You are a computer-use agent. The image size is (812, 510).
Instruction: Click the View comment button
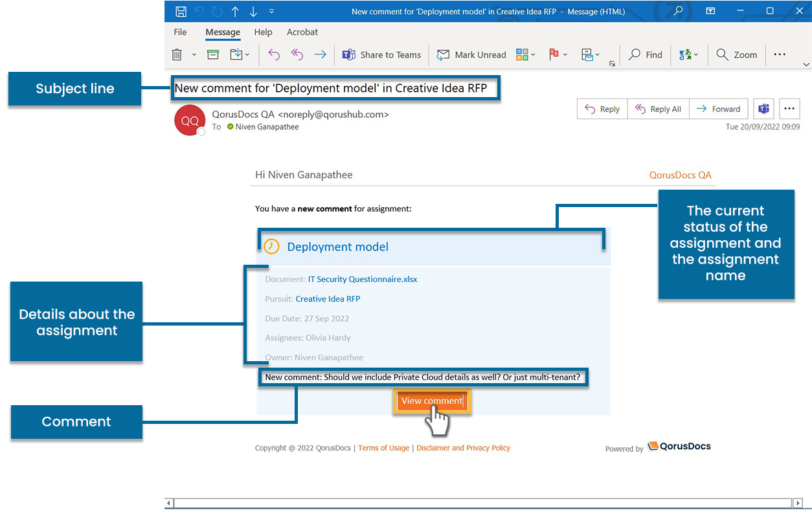pos(432,401)
